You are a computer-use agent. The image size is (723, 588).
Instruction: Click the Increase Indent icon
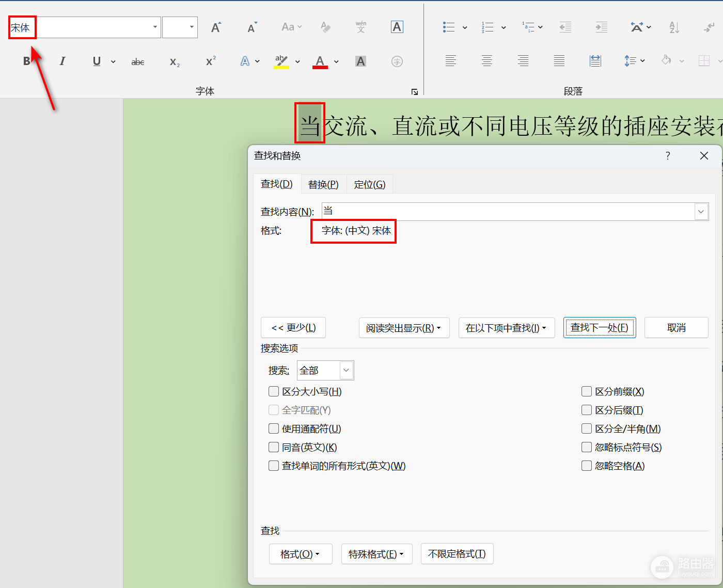click(x=602, y=27)
